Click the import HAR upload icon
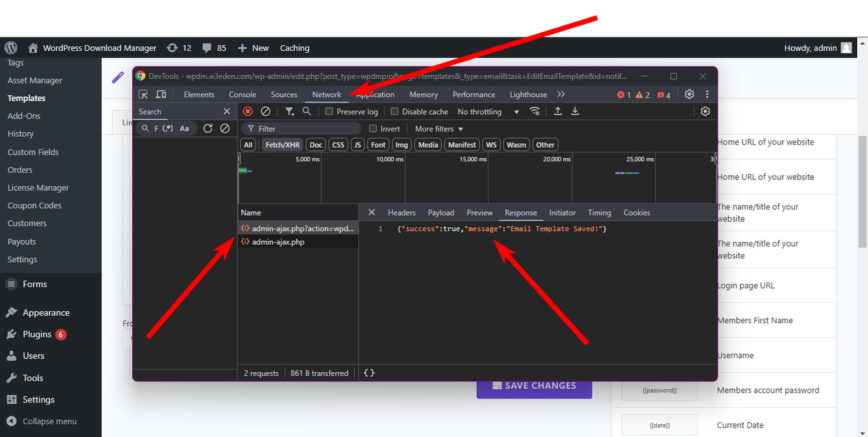Screen dimensions: 868x437 click(558, 111)
